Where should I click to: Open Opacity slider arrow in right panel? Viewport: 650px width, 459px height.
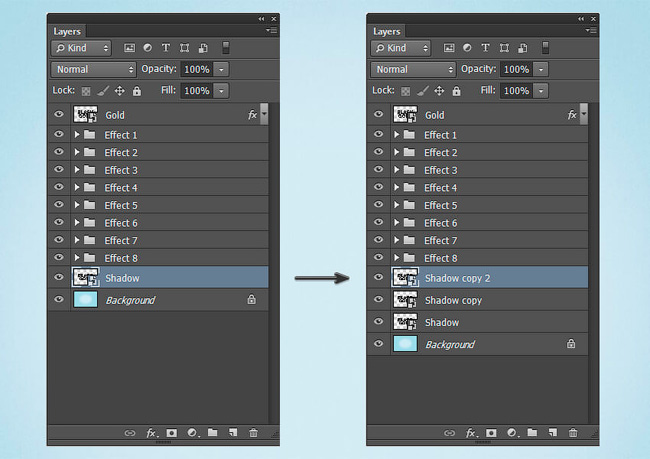click(x=541, y=69)
